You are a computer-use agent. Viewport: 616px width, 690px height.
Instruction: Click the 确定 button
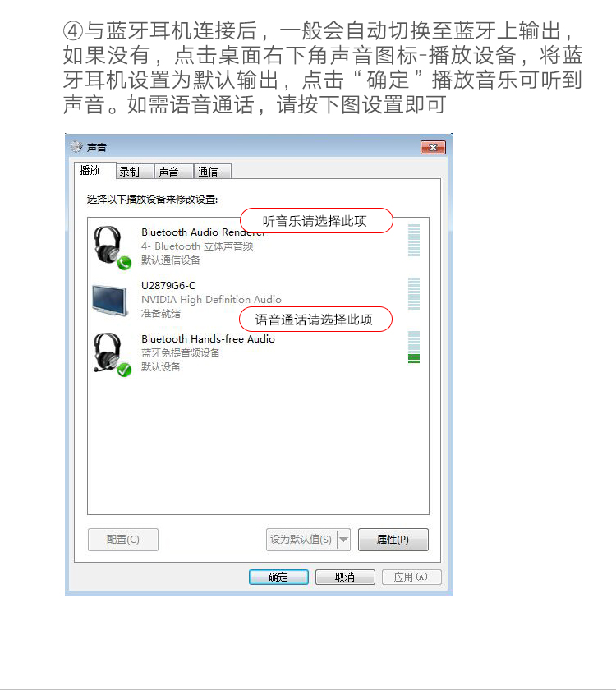[278, 577]
